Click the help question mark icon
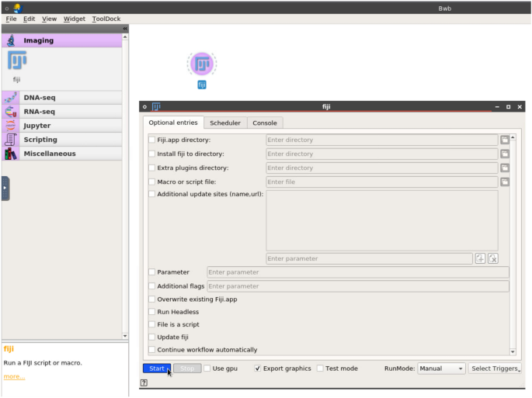The image size is (532, 398). click(144, 382)
